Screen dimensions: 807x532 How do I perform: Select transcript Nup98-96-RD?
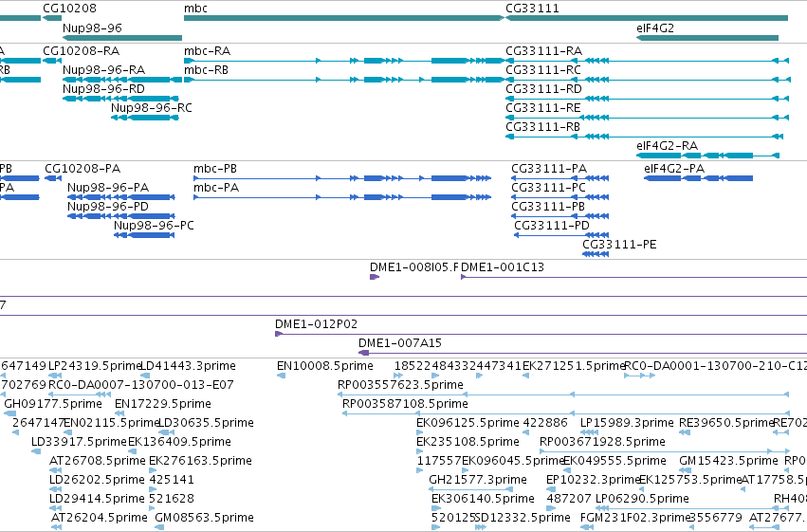(x=120, y=99)
